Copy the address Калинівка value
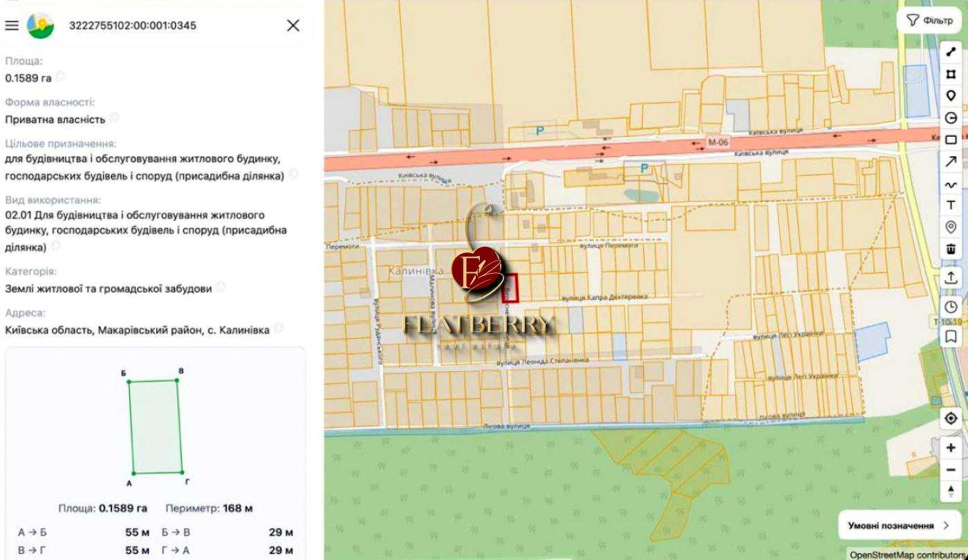This screenshot has height=560, width=968. pyautogui.click(x=278, y=328)
